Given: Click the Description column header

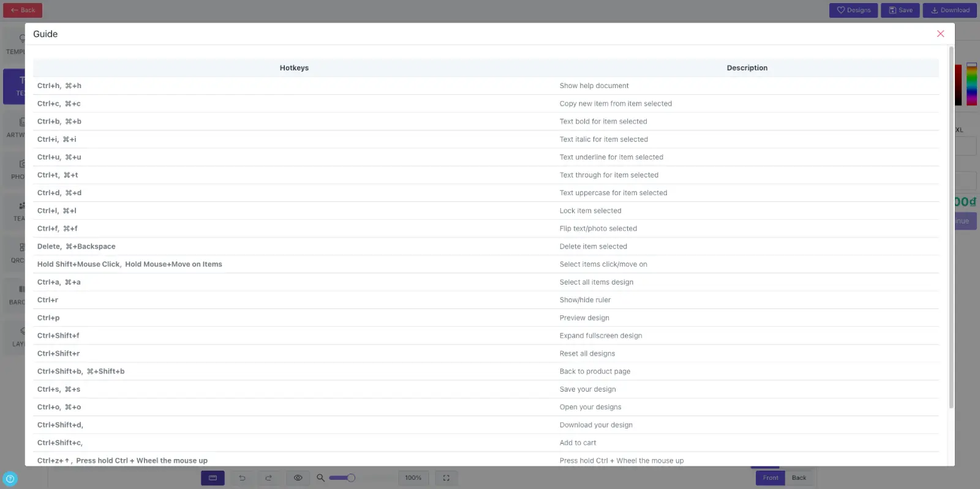Looking at the screenshot, I should click(747, 68).
